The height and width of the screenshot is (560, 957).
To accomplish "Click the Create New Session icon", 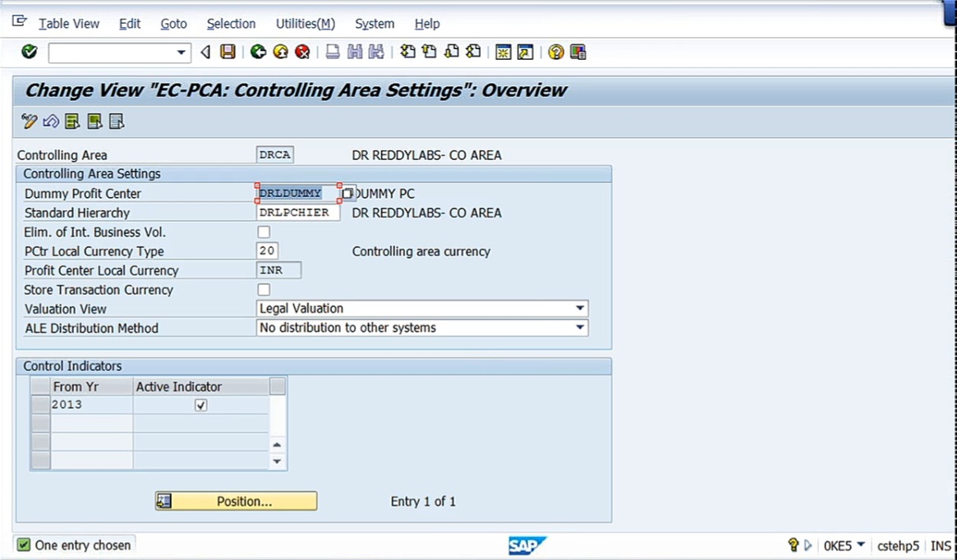I will click(x=503, y=52).
